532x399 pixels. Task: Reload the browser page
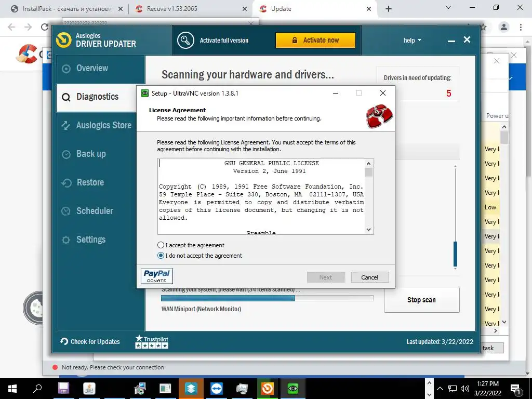click(45, 27)
